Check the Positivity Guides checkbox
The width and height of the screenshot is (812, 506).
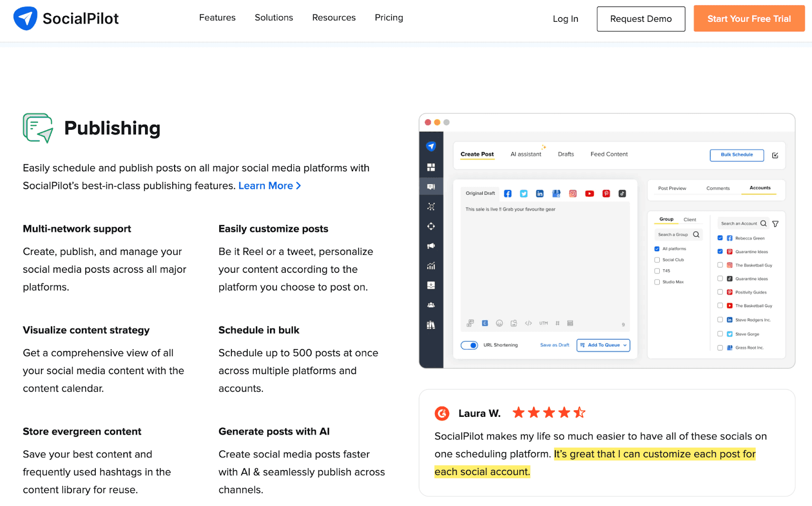(720, 292)
